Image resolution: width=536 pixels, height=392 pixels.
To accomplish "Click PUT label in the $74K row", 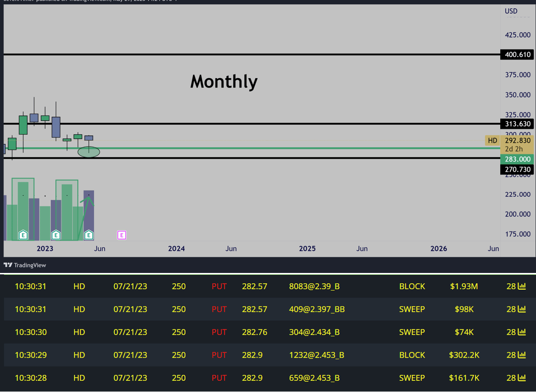I will (219, 332).
